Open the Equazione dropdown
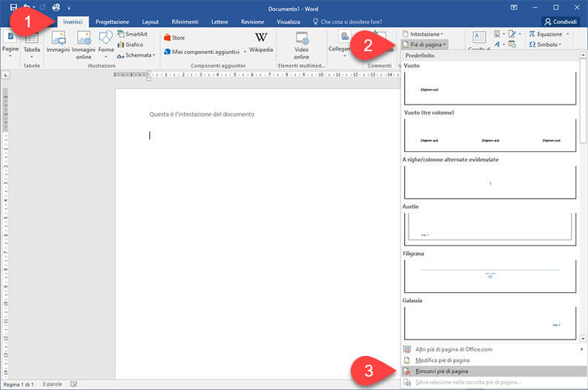Viewport: 588px width, 390px height. tap(549, 34)
